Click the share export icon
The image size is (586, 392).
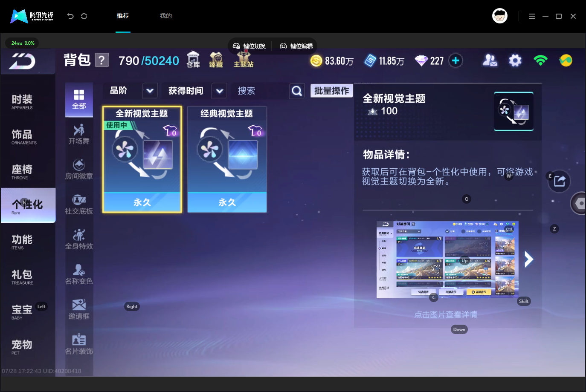(559, 181)
